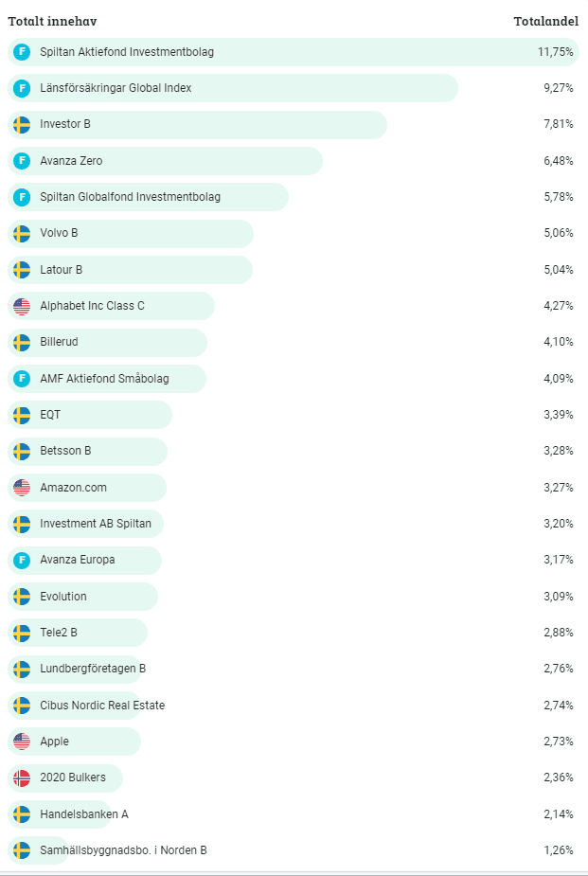Open the Volvo B holding
Viewport: 588px width, 876px height.
click(x=59, y=233)
